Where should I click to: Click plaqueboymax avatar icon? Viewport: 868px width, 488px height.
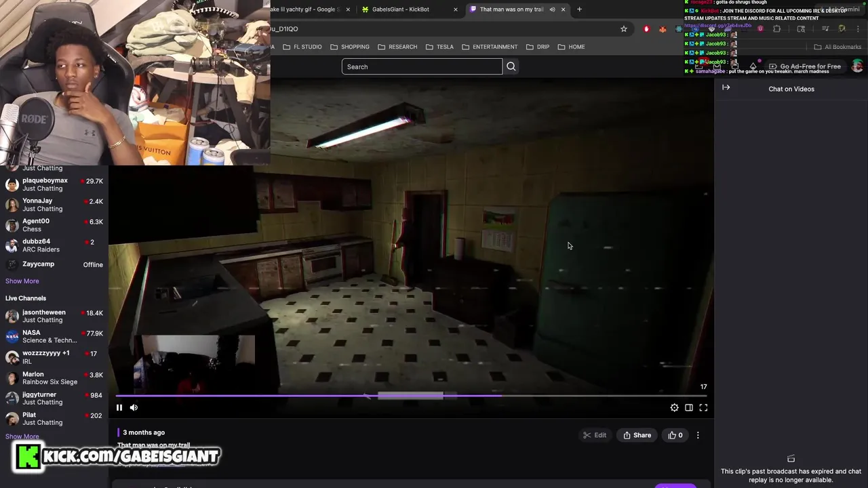pos(12,184)
